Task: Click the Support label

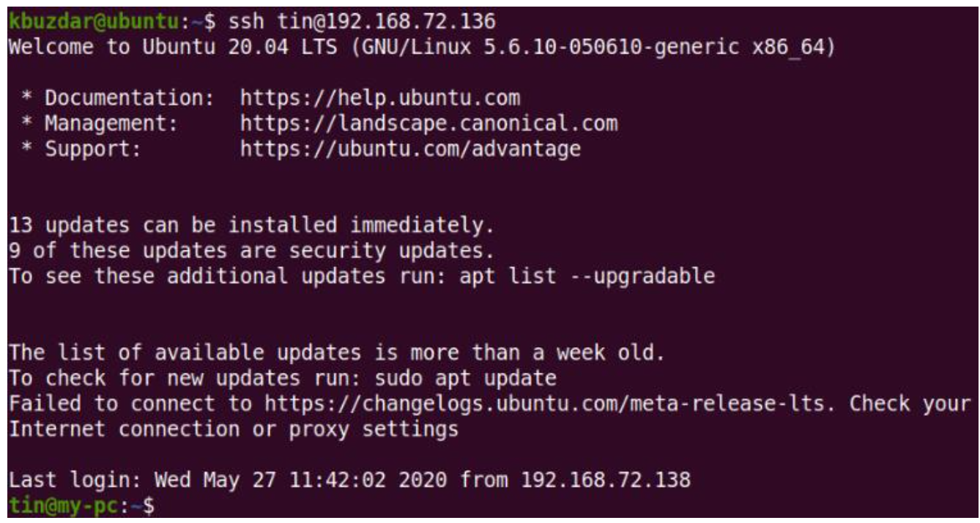Action: 92,149
